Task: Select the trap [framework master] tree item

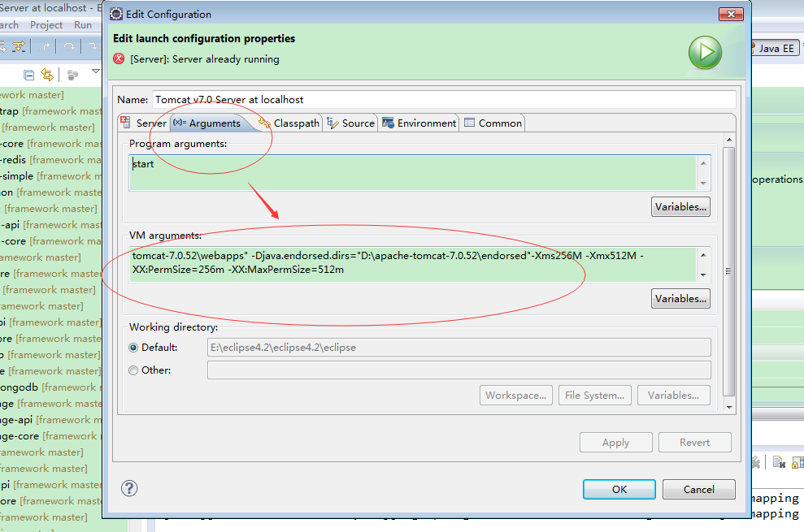Action: [50, 111]
